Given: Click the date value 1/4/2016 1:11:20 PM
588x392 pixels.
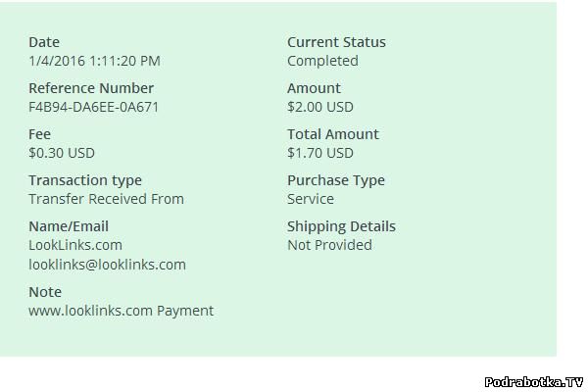Looking at the screenshot, I should 94,61.
